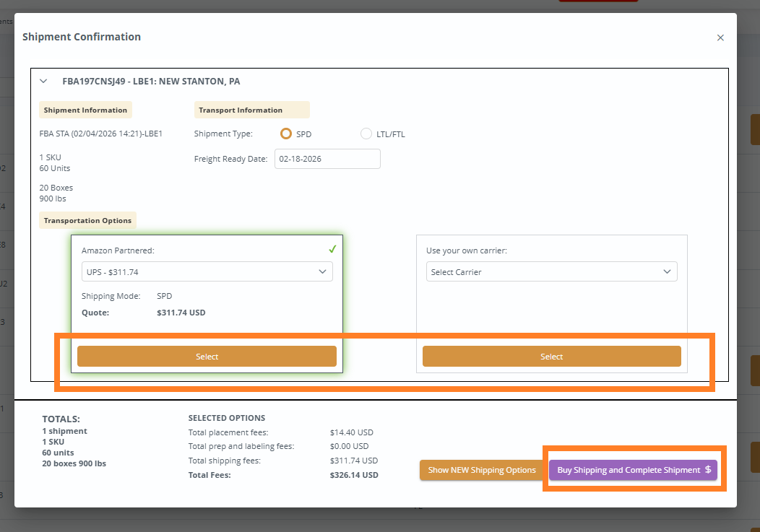The width and height of the screenshot is (760, 532).
Task: Click the Freight Ready Date field
Action: point(327,159)
